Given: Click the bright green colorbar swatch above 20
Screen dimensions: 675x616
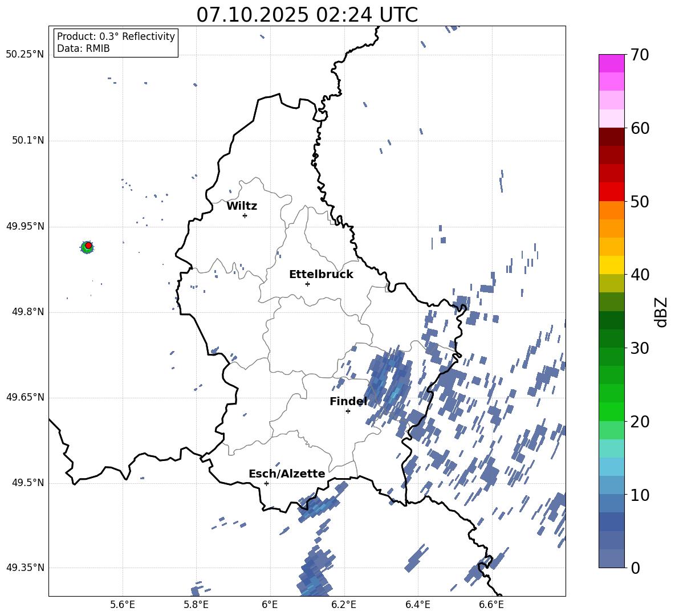Looking at the screenshot, I should tap(611, 411).
